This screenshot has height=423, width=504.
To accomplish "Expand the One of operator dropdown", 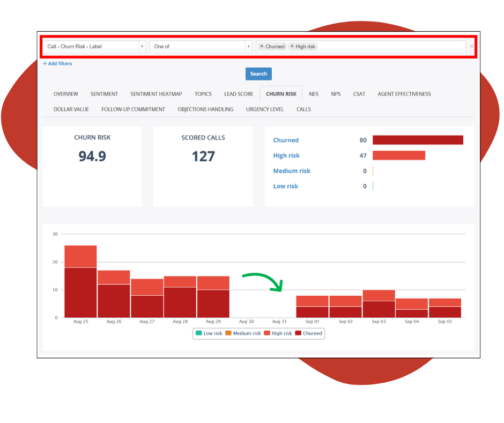I will point(201,47).
